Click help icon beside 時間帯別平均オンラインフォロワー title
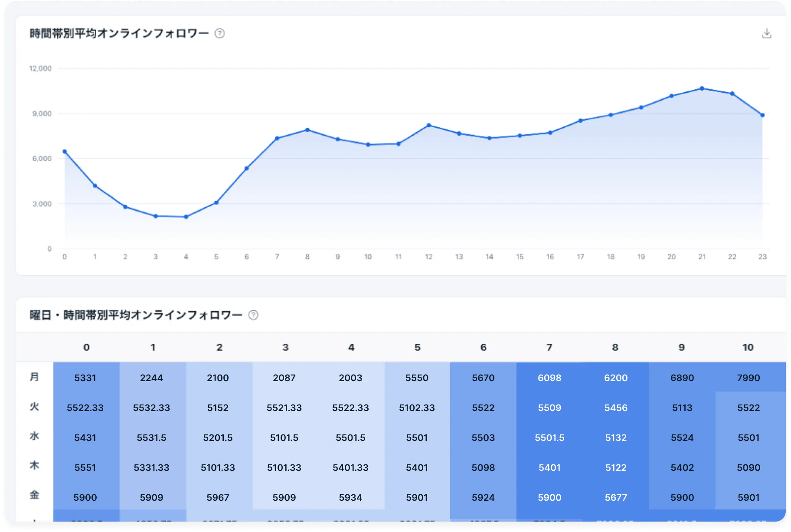 (220, 33)
